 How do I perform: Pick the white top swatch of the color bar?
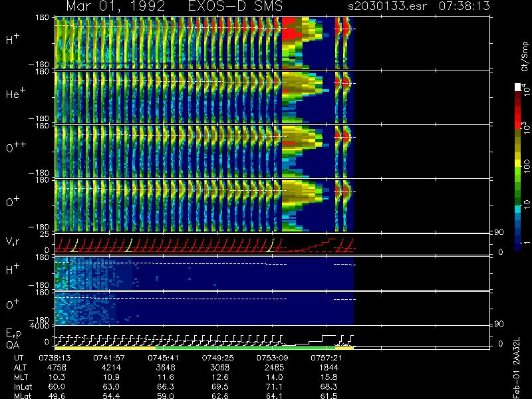518,87
